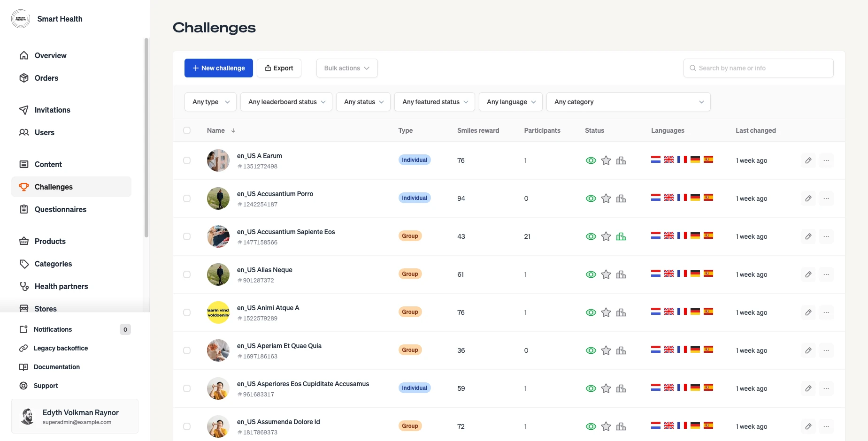Open the Orders section
The width and height of the screenshot is (868, 441).
[x=71, y=78]
